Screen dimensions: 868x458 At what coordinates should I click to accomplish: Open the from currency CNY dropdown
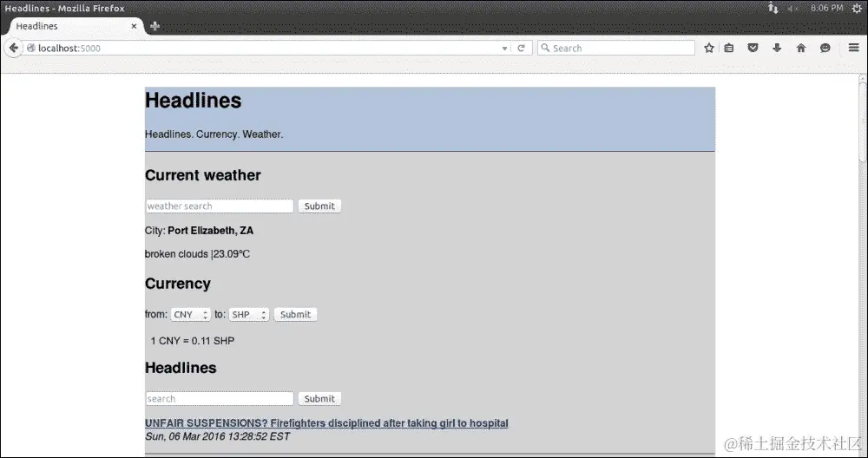(x=190, y=314)
